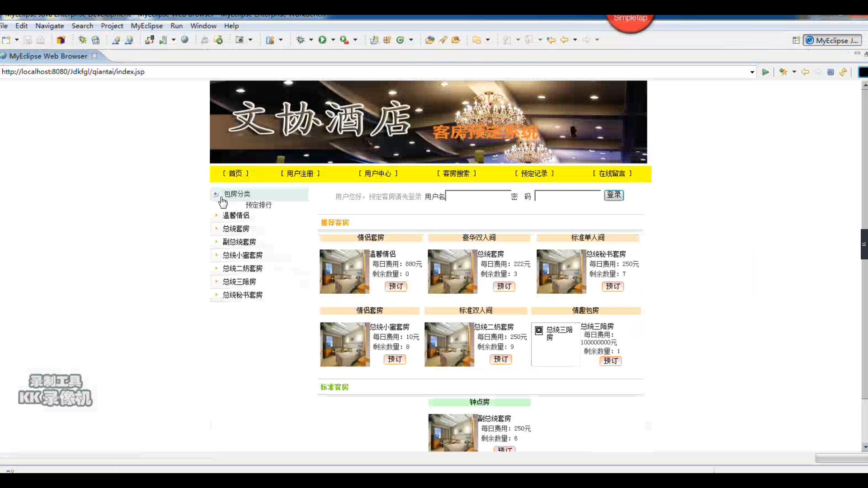Open the Window menu
Image resolution: width=868 pixels, height=488 pixels.
coord(203,26)
